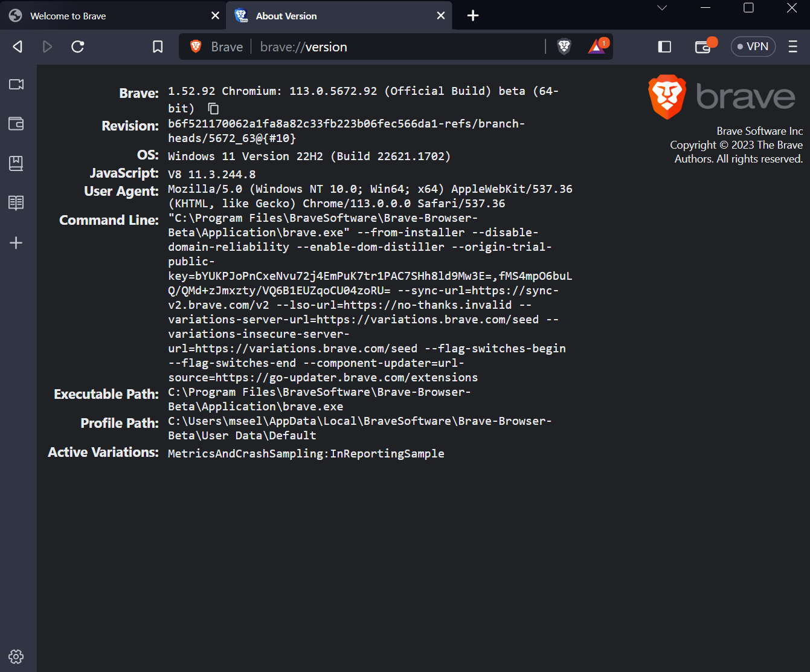810x672 pixels.
Task: Maximize the Brave browser window
Action: (x=749, y=8)
